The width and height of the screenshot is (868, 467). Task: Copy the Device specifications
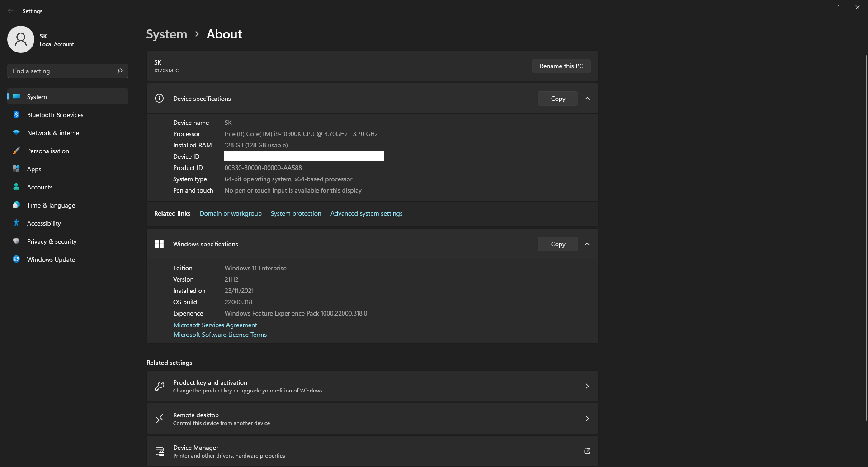point(557,99)
